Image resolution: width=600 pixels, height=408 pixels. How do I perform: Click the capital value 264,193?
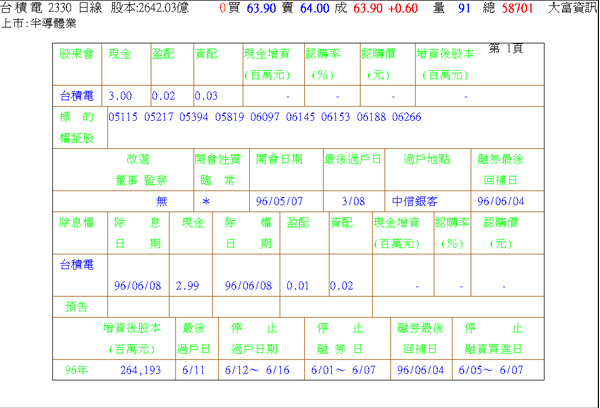click(140, 370)
